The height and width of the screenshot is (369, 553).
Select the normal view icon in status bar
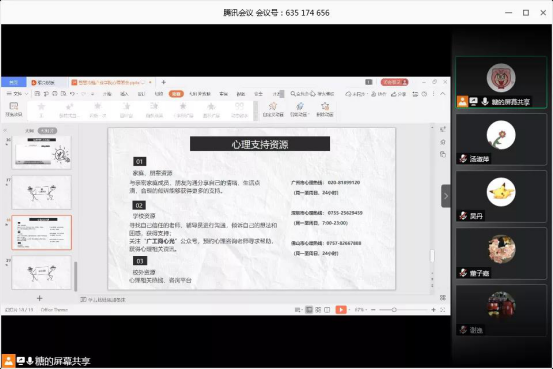pyautogui.click(x=309, y=310)
